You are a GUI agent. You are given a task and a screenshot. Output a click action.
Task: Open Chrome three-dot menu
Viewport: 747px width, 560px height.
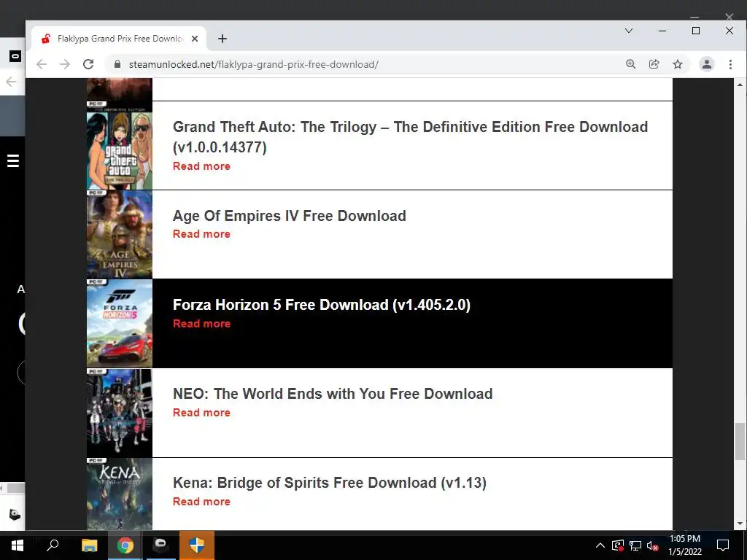click(x=730, y=64)
